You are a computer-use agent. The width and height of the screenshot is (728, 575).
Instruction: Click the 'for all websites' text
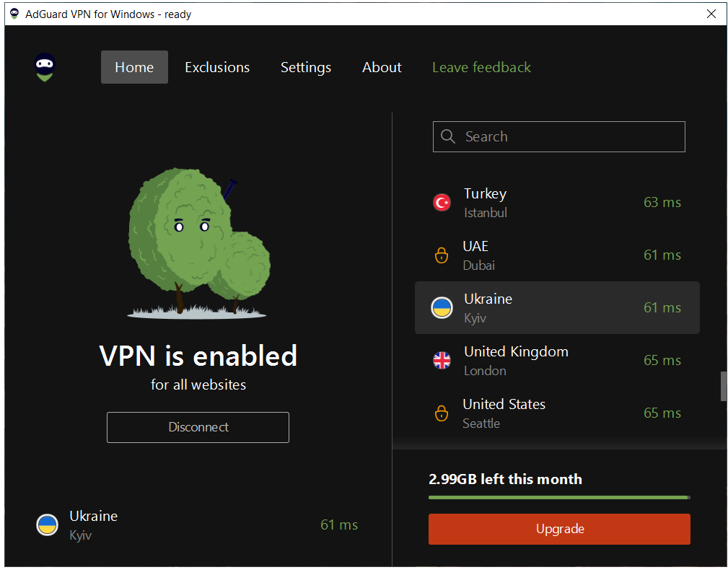(x=198, y=385)
